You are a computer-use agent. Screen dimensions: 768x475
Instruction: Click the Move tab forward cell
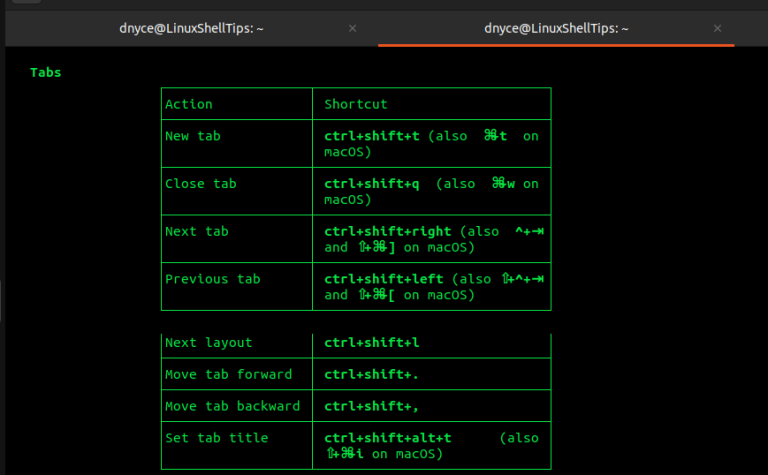tap(229, 375)
